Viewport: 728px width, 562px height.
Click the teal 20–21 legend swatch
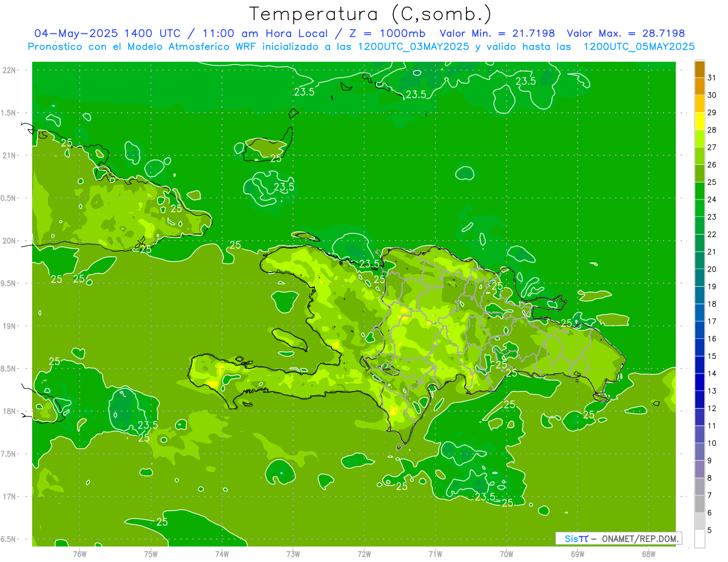(699, 261)
